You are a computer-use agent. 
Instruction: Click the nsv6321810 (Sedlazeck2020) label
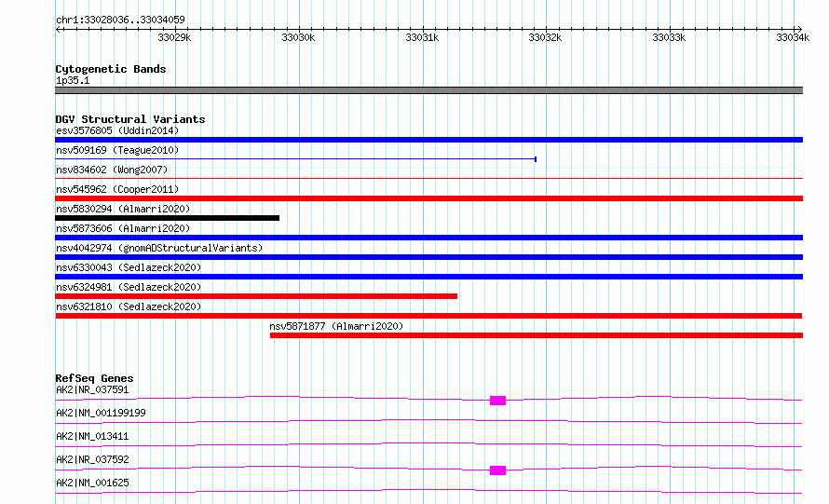click(x=129, y=306)
